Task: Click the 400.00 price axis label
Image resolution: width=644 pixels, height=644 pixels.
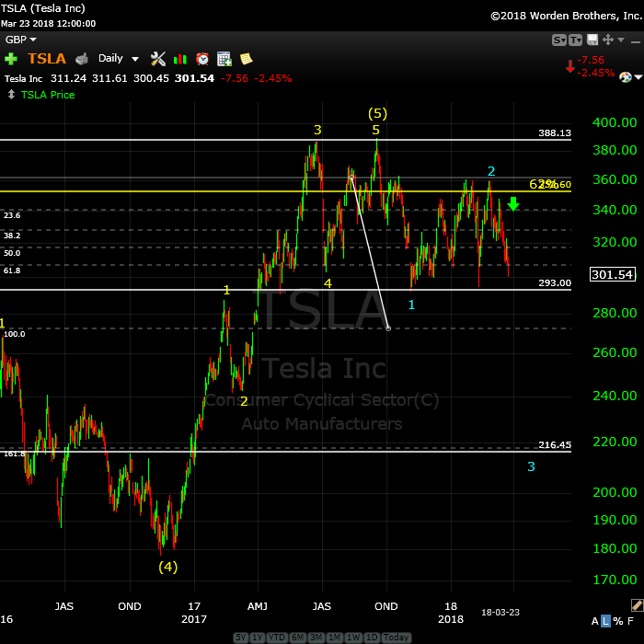Action: (615, 122)
